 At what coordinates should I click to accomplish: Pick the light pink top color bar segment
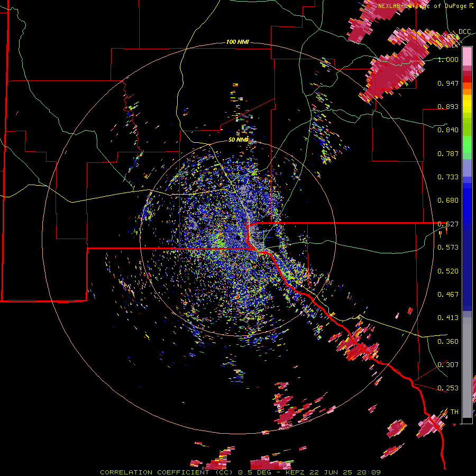(x=467, y=57)
